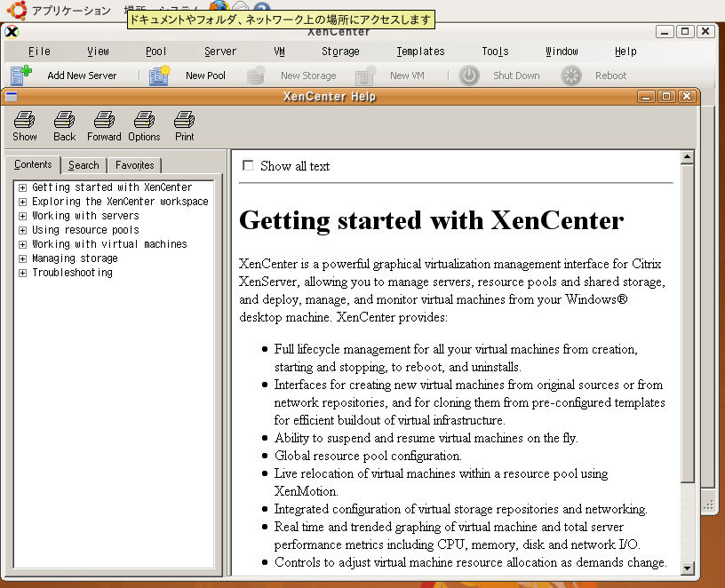
Task: Expand Using resource pools node
Action: click(22, 230)
